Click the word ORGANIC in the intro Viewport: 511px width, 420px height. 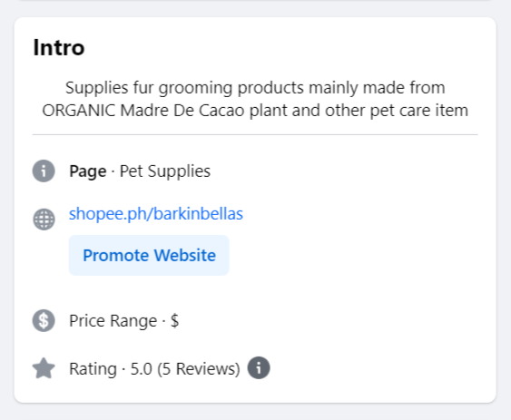(79, 111)
